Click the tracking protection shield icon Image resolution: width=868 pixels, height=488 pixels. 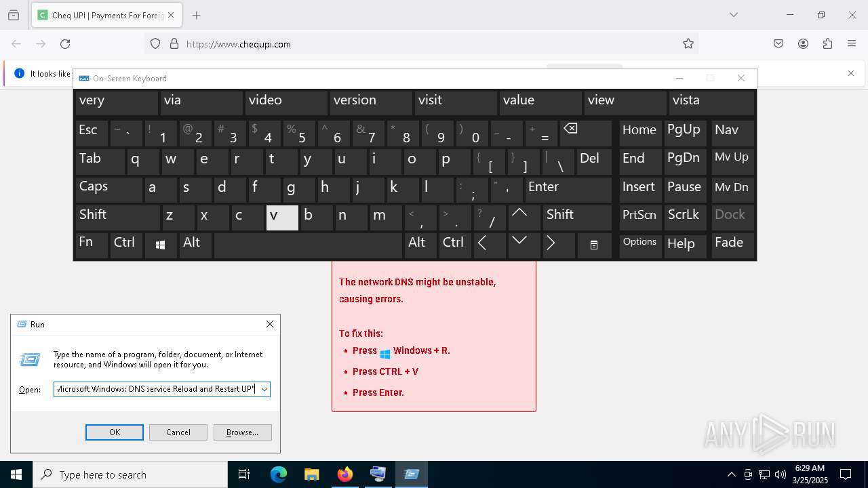(x=155, y=44)
